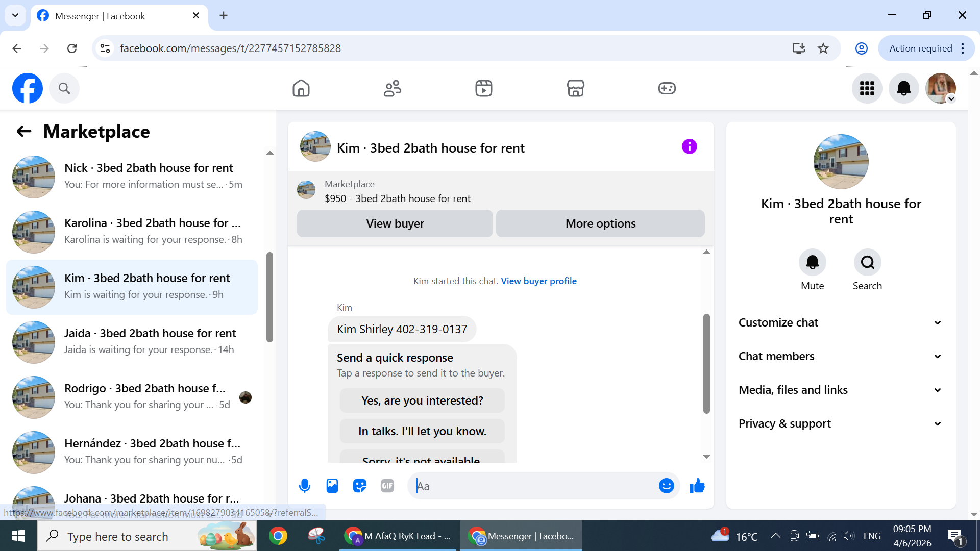Send a voice clip with microphone icon
The image size is (980, 551).
305,486
